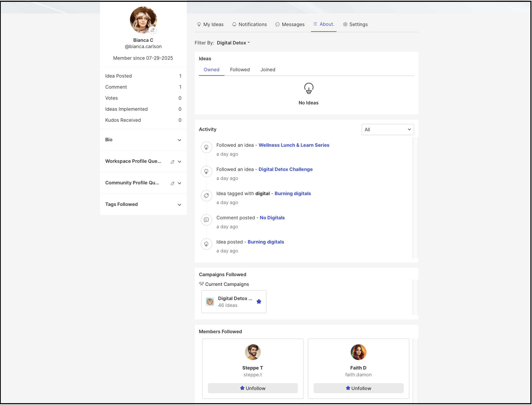Expand Workspace Profile Questions chevron
The height and width of the screenshot is (405, 532).
[179, 162]
